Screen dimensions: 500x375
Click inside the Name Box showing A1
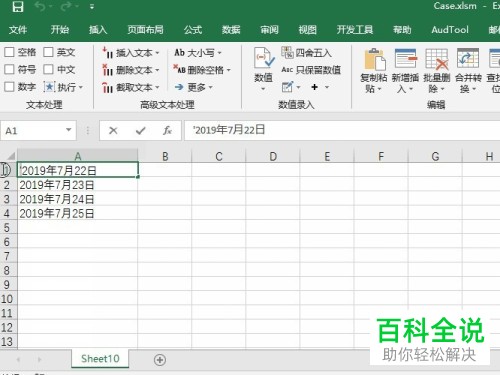[x=33, y=130]
